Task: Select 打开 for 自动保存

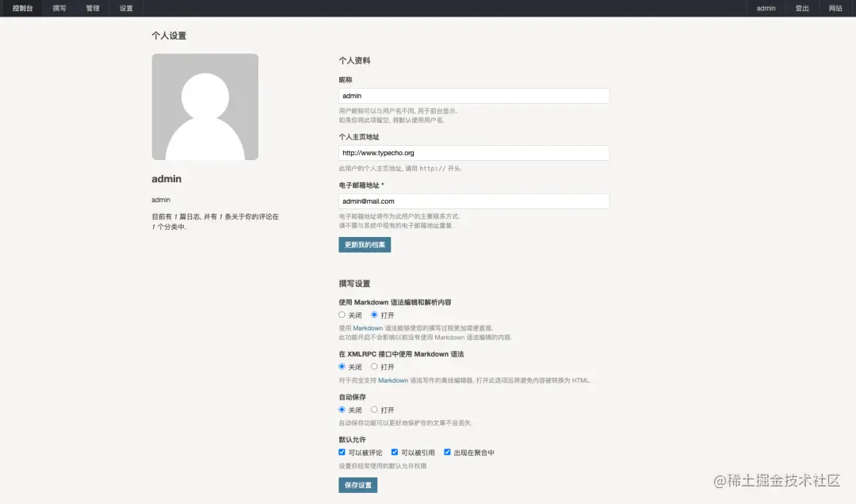Action: tap(374, 410)
